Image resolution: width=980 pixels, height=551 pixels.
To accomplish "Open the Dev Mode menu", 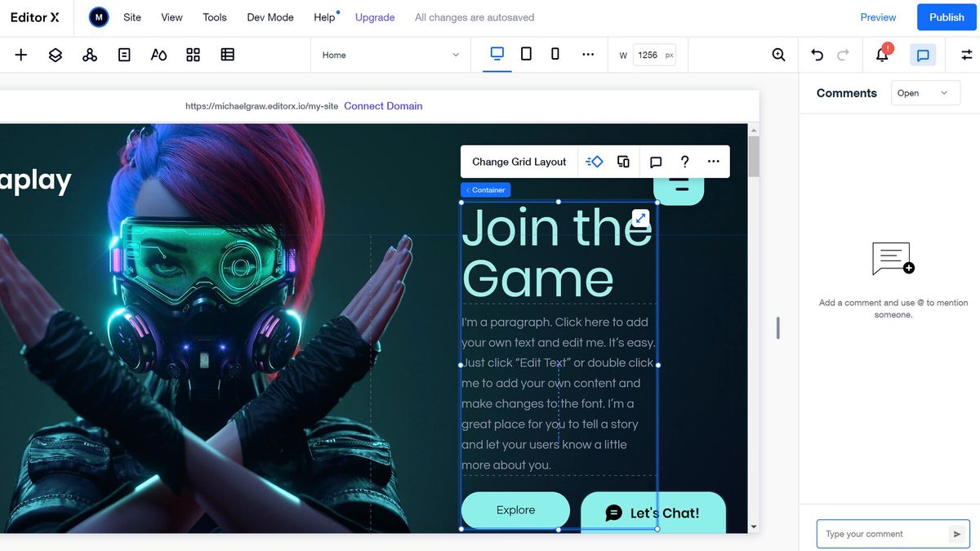I will (270, 16).
